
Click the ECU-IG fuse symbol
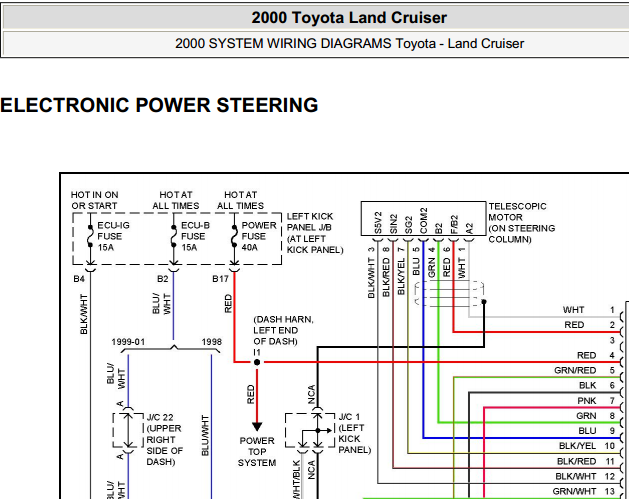point(91,236)
